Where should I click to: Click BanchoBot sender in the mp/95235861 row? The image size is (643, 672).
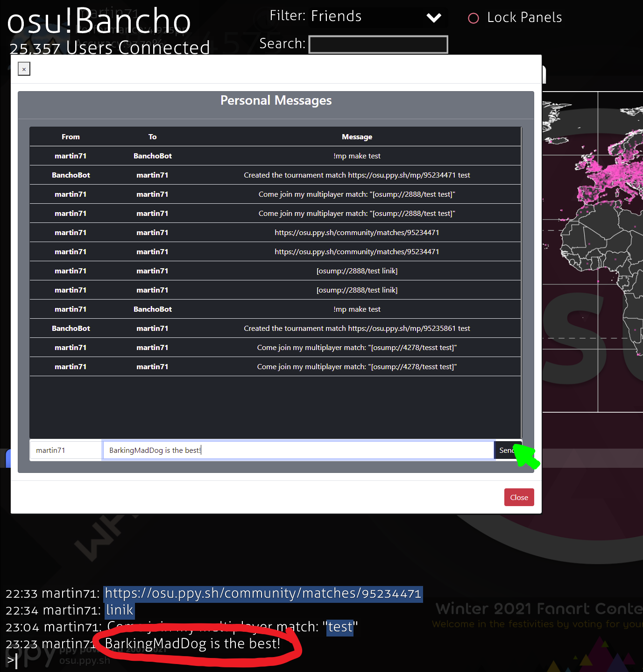pyautogui.click(x=71, y=329)
